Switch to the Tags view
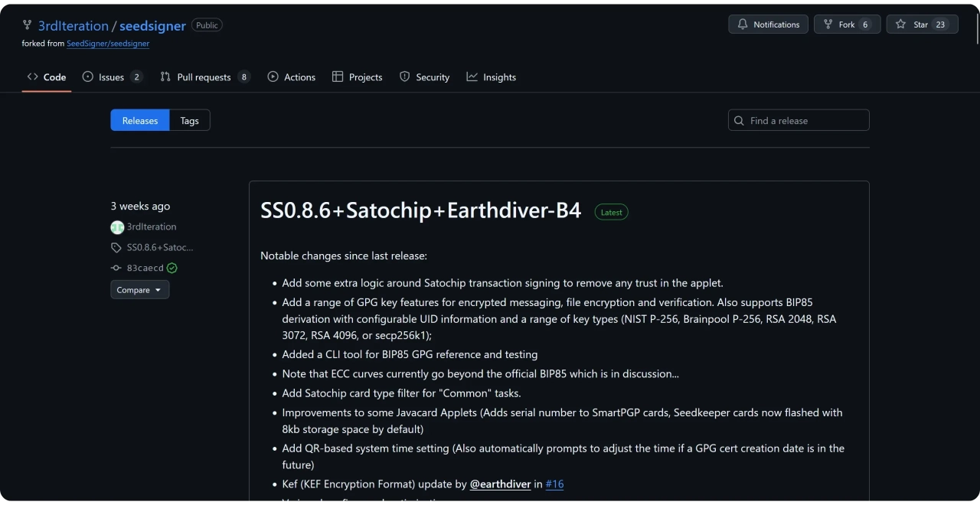Image resolution: width=980 pixels, height=505 pixels. click(x=189, y=121)
